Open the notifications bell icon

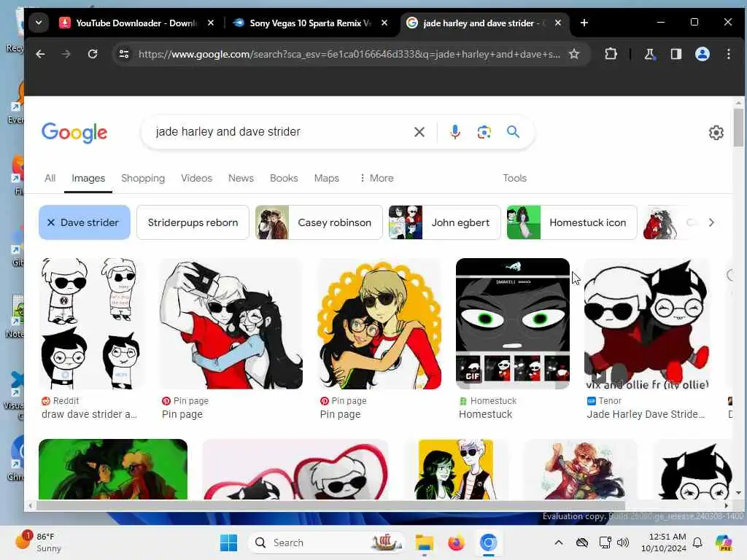coord(697,542)
